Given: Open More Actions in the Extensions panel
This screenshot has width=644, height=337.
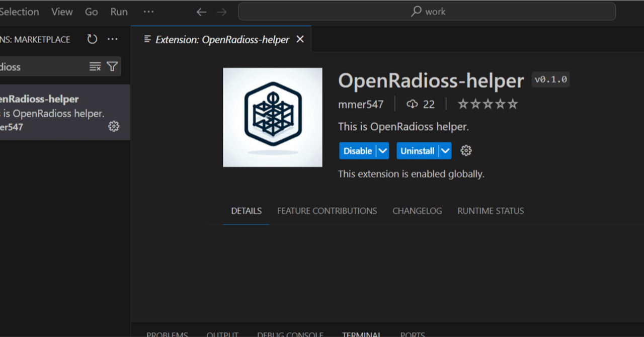Looking at the screenshot, I should (x=112, y=39).
